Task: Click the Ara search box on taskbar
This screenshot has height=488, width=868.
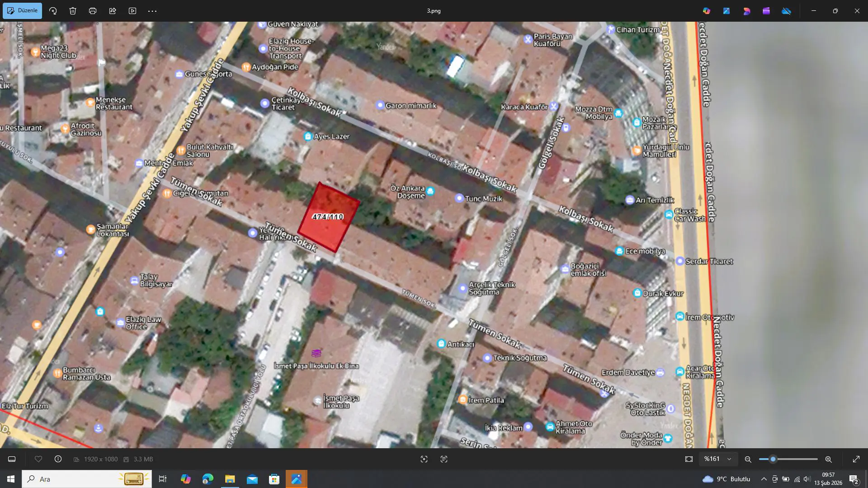Action: pos(87,479)
